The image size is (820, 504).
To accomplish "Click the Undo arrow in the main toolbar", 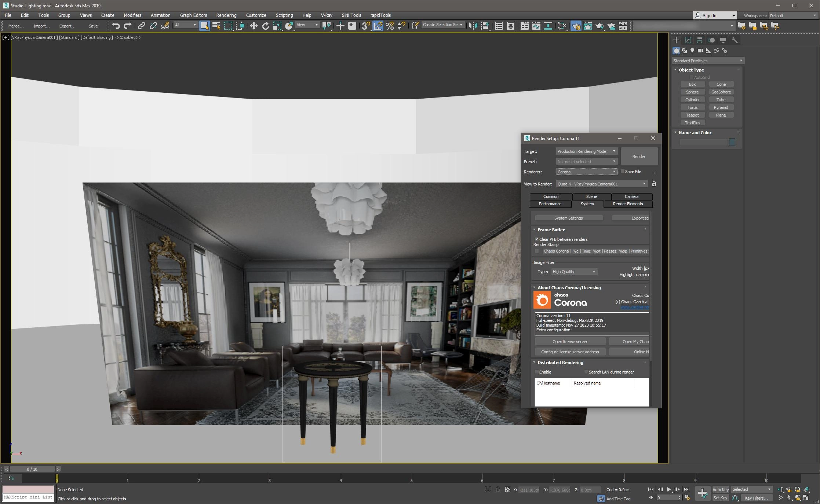I will (x=116, y=26).
